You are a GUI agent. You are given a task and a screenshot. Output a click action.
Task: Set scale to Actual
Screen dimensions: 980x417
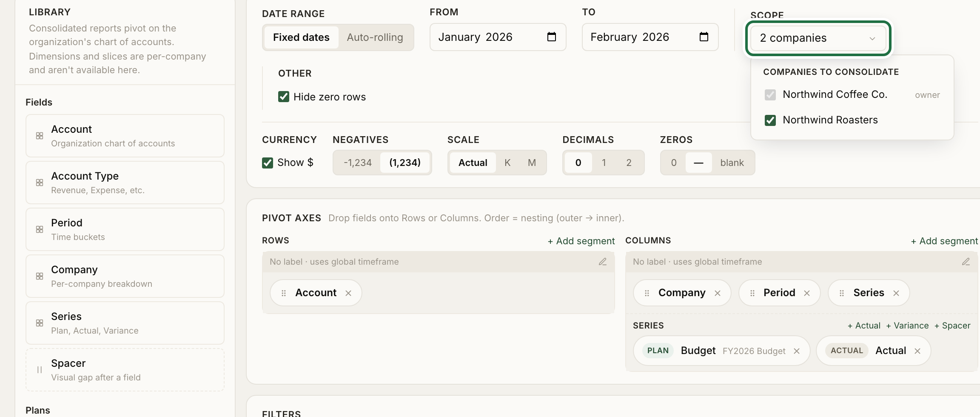point(473,163)
